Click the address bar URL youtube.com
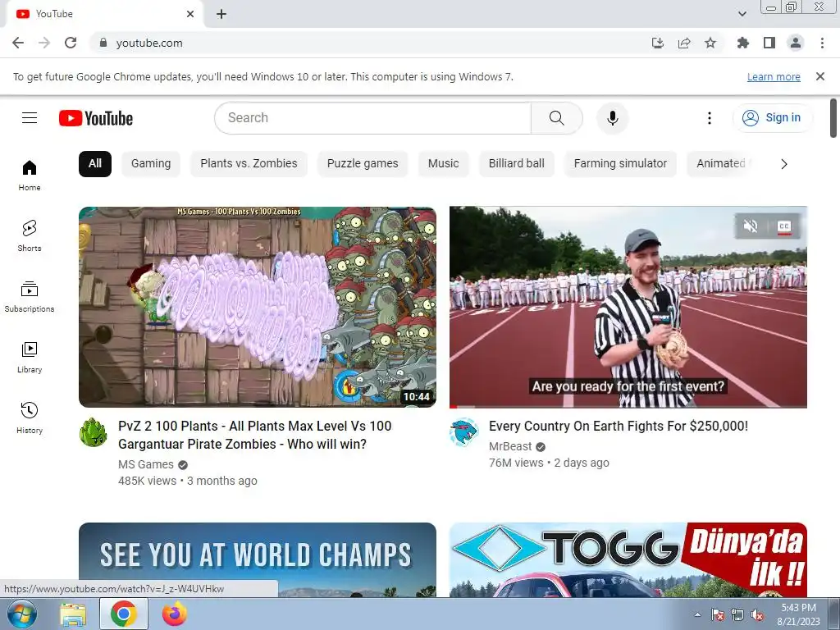Screen dimensions: 840x630 click(x=149, y=43)
